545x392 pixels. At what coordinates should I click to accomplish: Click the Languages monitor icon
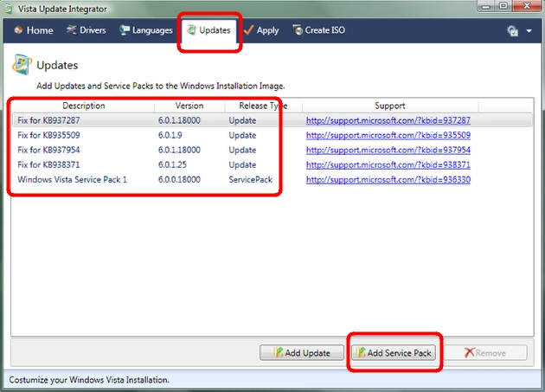(x=125, y=30)
